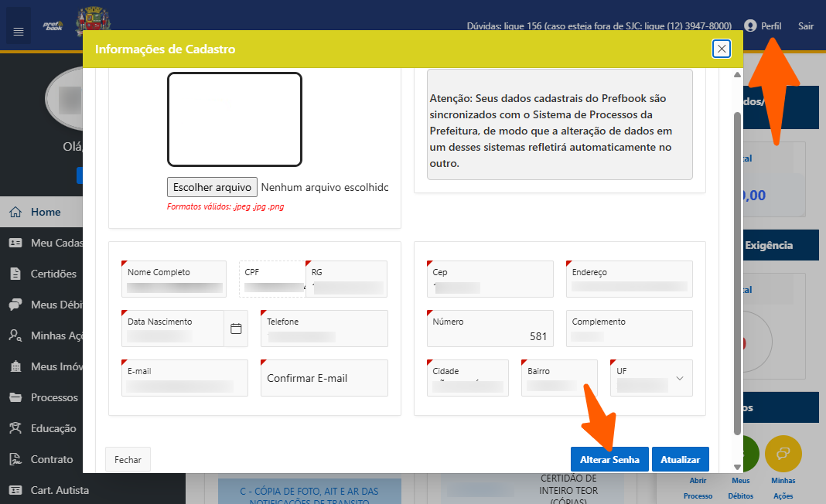Click the Alterar Senha button

click(x=609, y=459)
